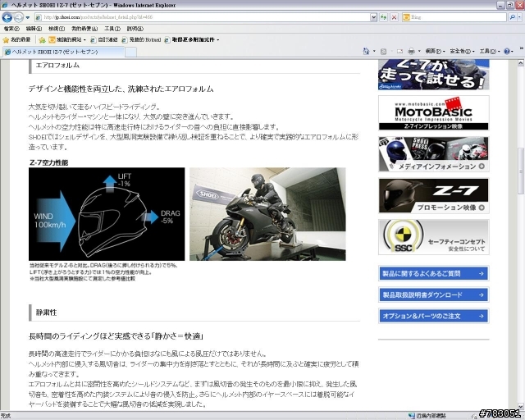
Task: Click the vertical scrollbar thumb
Action: pos(521,171)
